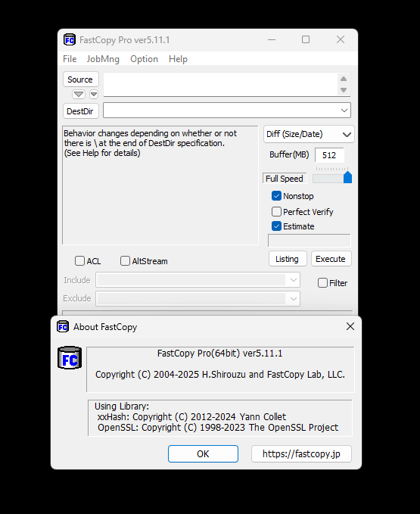
Task: Click the large FC logo in About dialog
Action: (x=70, y=357)
